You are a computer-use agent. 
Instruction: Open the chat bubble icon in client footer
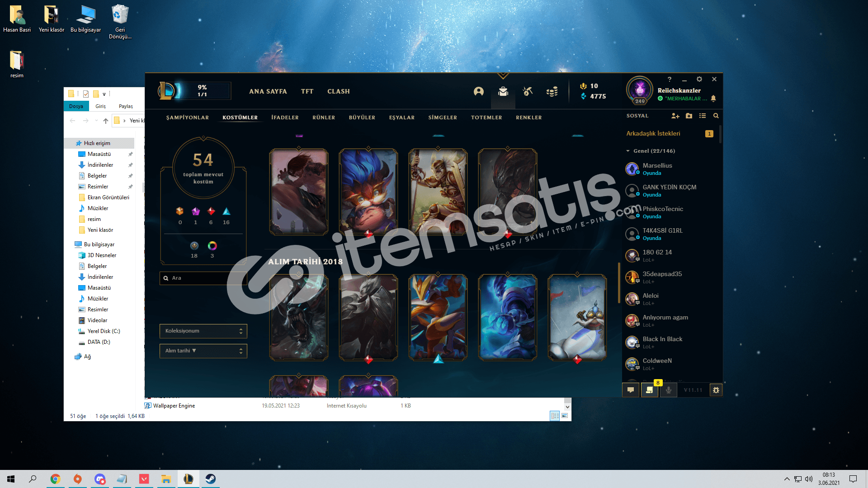coord(631,390)
